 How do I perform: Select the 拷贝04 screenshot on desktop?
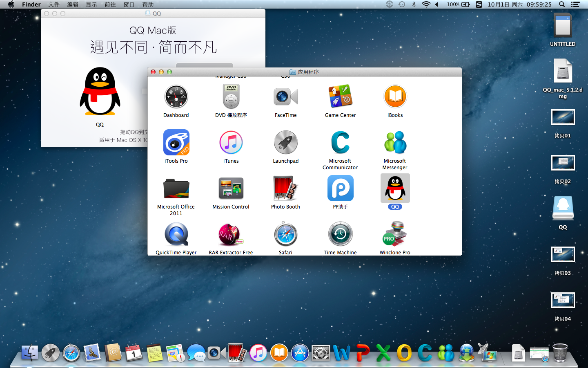[x=563, y=300]
